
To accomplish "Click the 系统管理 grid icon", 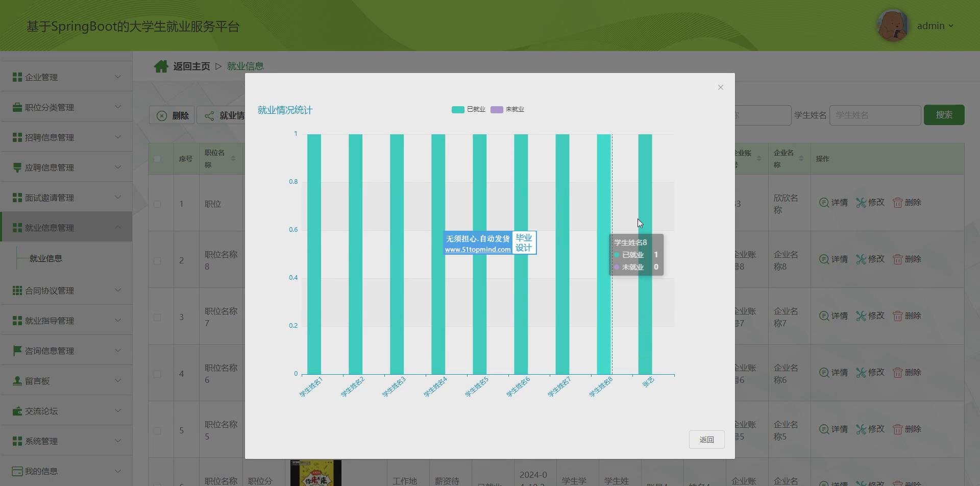I will (17, 441).
